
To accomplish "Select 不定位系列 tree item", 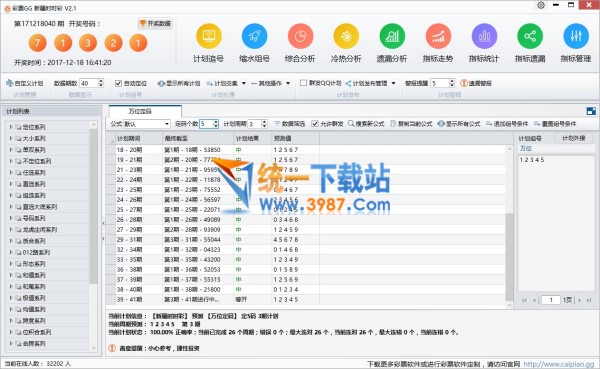I will click(37, 161).
